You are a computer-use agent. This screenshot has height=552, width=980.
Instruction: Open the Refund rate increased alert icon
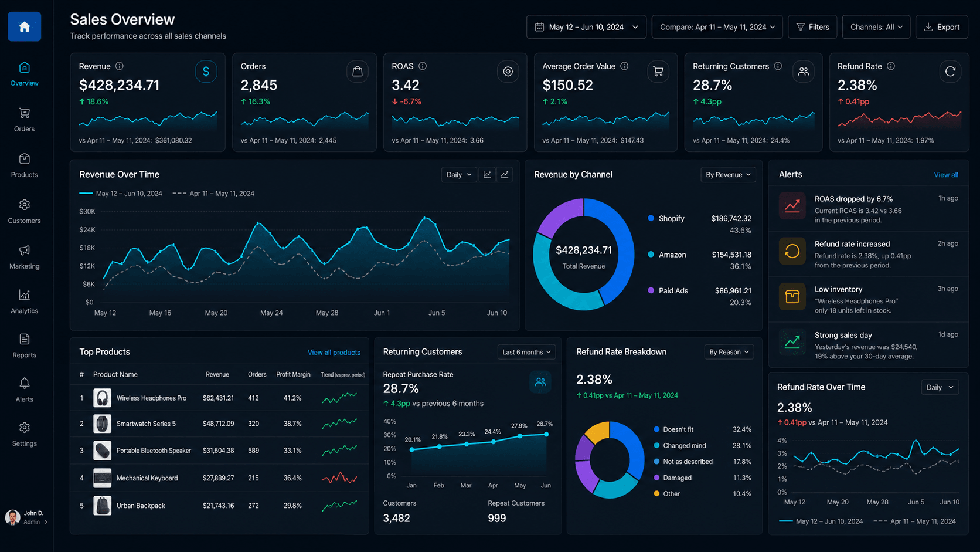pos(792,251)
